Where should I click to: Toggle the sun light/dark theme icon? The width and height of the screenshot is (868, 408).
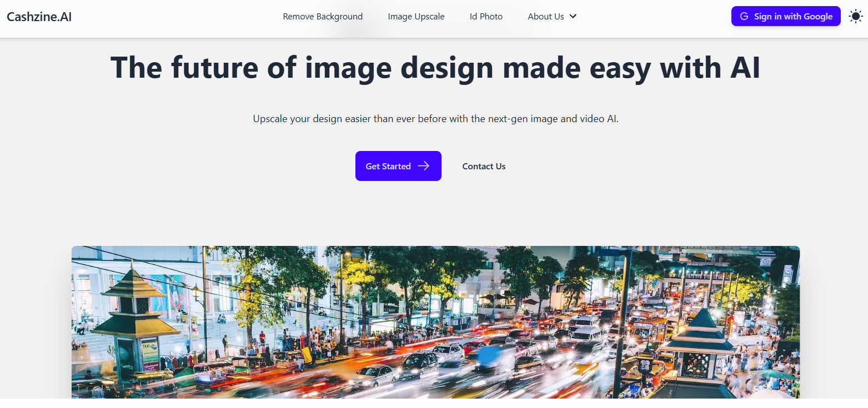click(856, 17)
